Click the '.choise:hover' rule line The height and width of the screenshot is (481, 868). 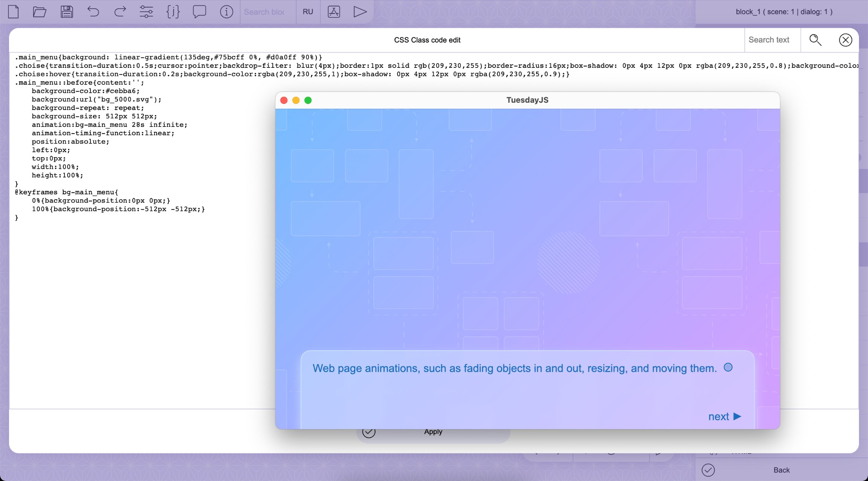tap(292, 74)
